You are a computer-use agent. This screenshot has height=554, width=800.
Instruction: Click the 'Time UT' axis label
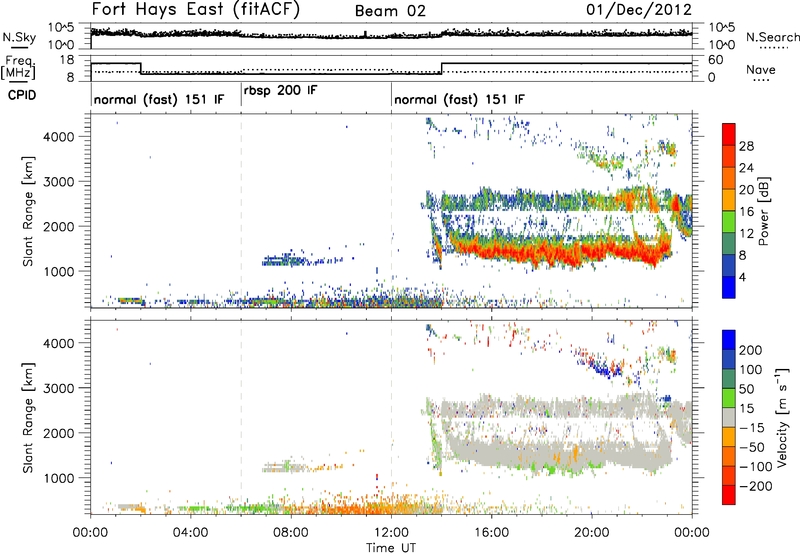[391, 548]
